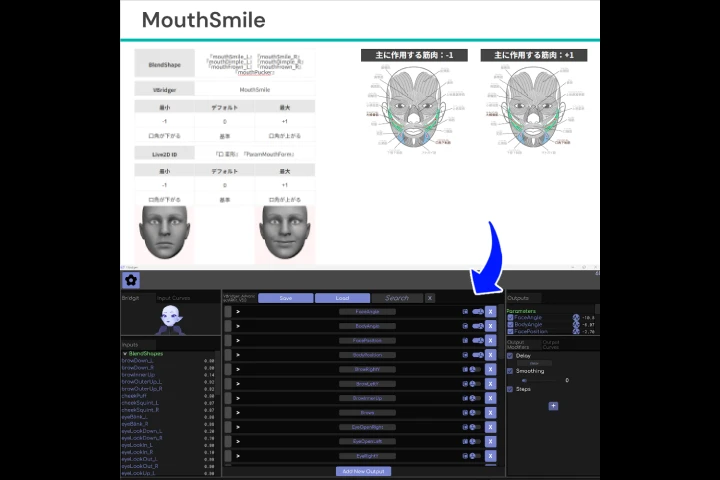Toggle the FaceAngle row switch

477,312
